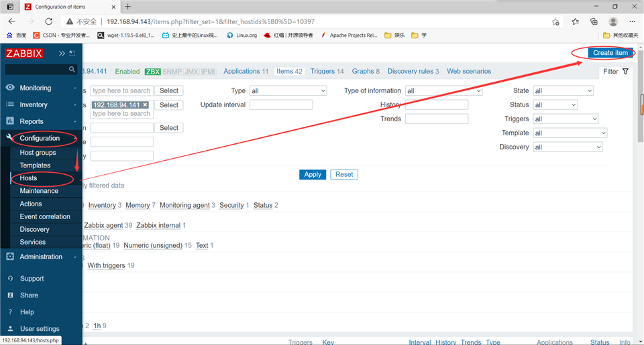Click the Create item button
Viewport: 644px width, 345px height.
[x=610, y=52]
